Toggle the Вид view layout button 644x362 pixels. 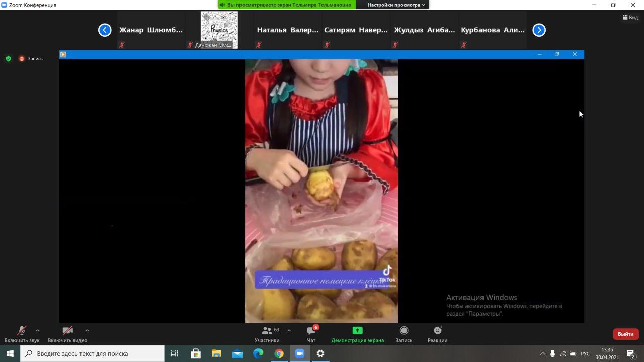click(630, 17)
